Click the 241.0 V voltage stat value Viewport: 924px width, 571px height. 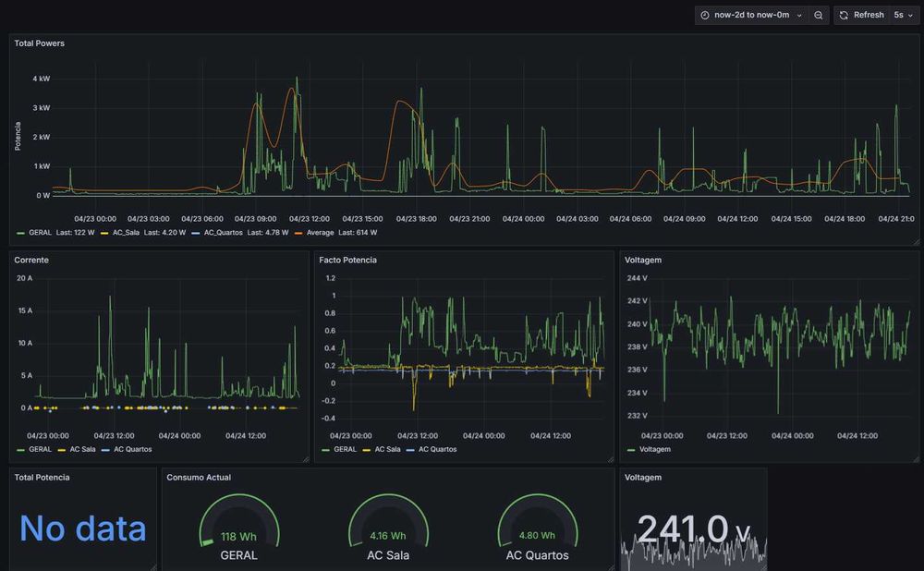click(694, 528)
